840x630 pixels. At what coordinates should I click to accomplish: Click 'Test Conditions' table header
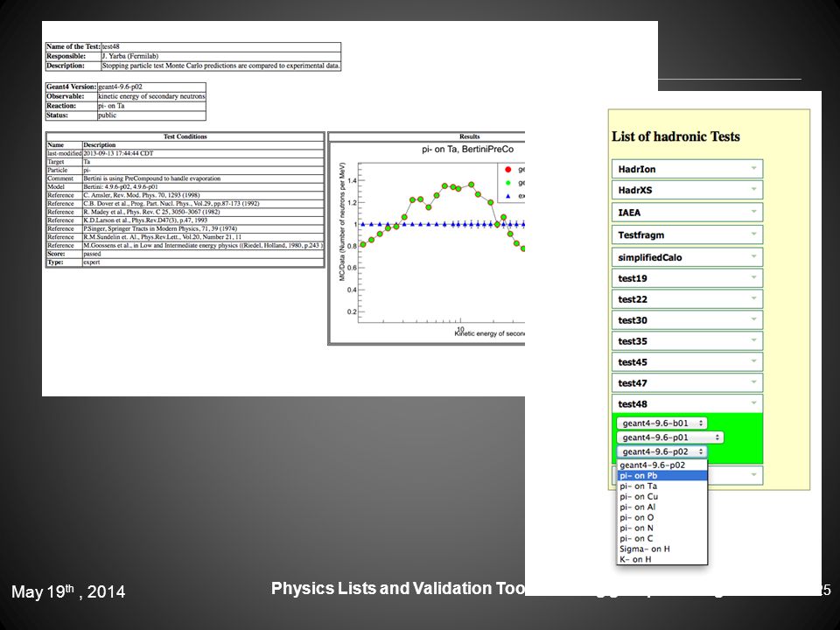tap(185, 136)
